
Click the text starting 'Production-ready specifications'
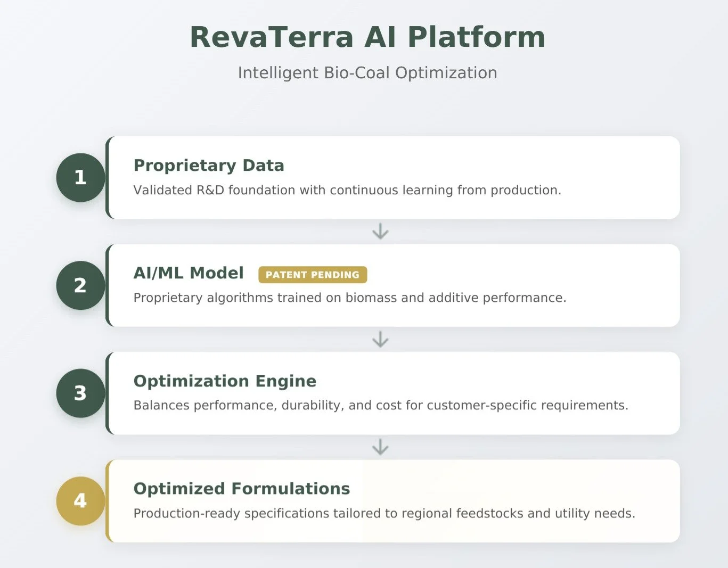point(385,514)
